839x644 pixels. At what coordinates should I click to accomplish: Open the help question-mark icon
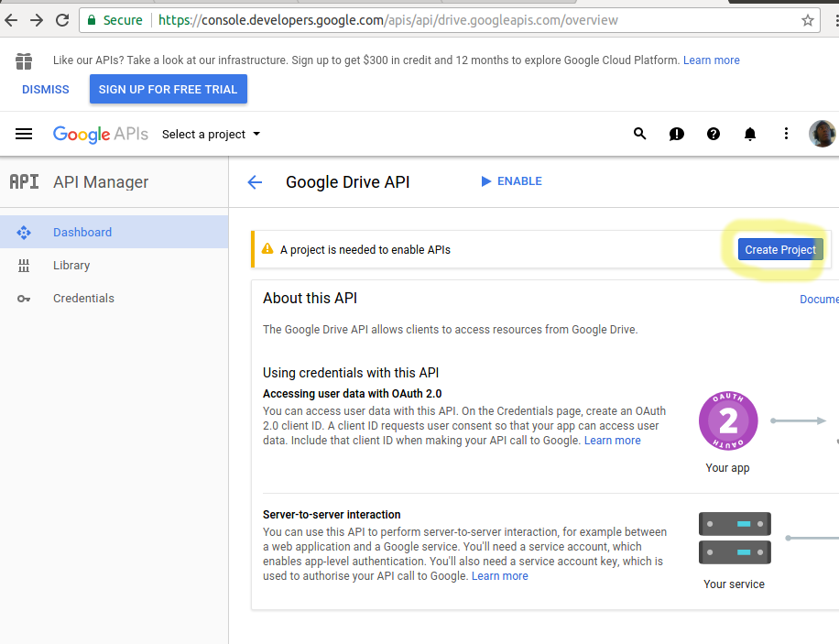click(x=713, y=134)
